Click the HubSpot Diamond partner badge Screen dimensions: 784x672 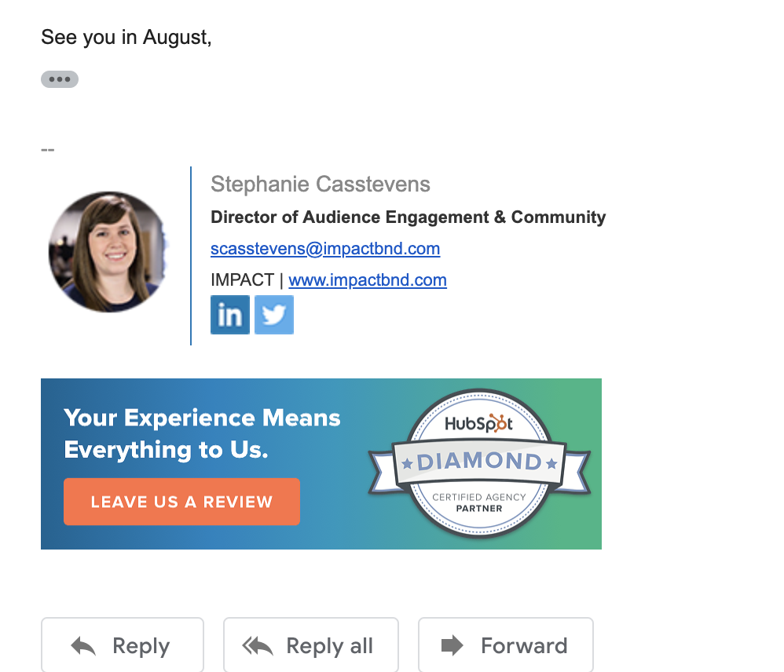(x=479, y=463)
